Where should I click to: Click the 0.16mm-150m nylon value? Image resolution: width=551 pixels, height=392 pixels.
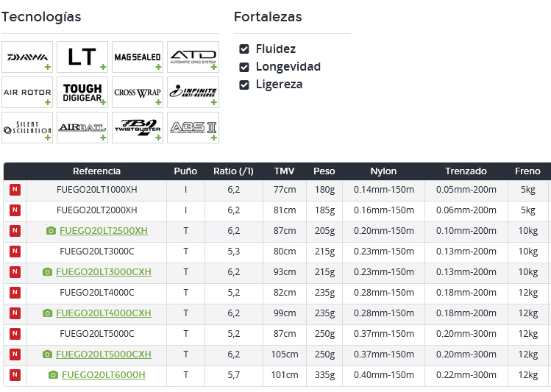384,210
